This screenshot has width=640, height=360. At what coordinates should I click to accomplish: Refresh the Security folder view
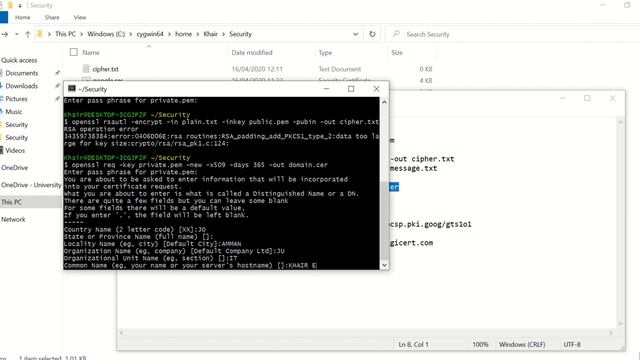(x=372, y=34)
